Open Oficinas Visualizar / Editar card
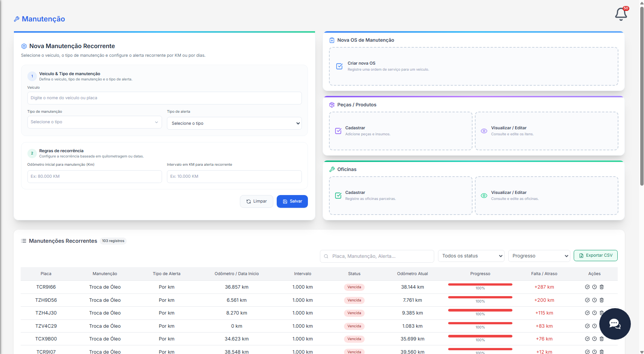Viewport: 644px width, 354px height. pos(547,196)
